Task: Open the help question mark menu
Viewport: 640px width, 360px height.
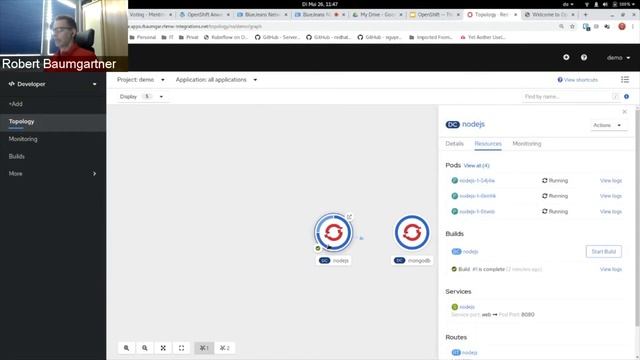Action: [584, 58]
